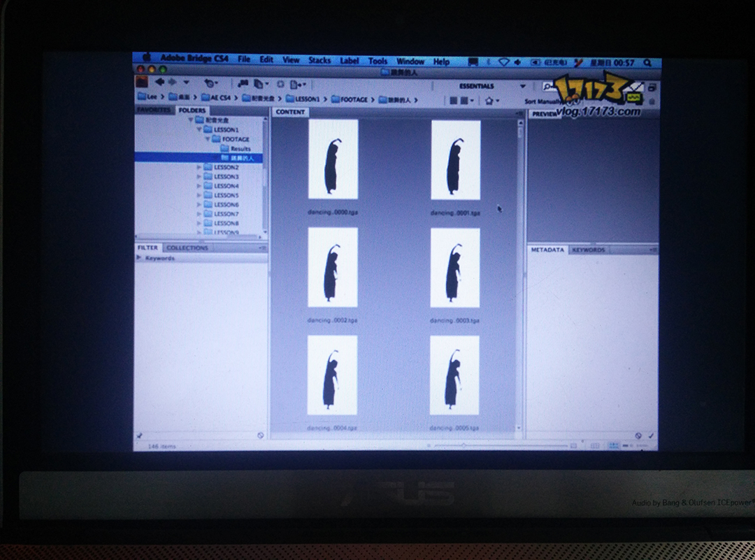Click the Lee folder in path bar
The image size is (755, 560).
pos(148,96)
